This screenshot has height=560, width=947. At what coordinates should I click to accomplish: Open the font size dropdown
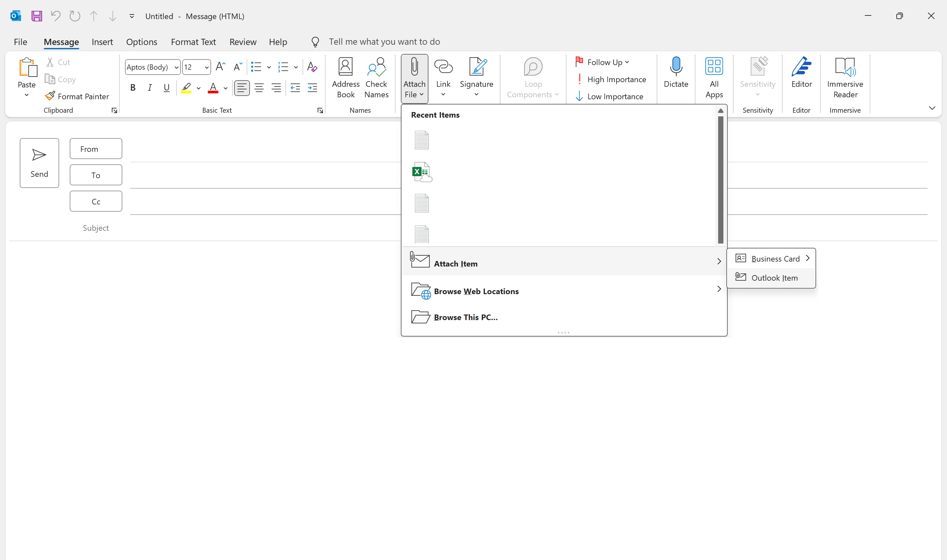click(x=206, y=67)
